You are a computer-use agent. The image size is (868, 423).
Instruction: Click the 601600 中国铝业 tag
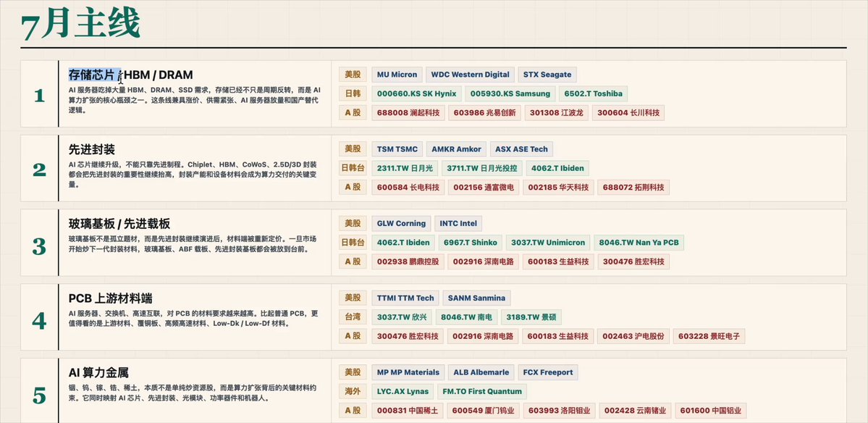click(710, 411)
